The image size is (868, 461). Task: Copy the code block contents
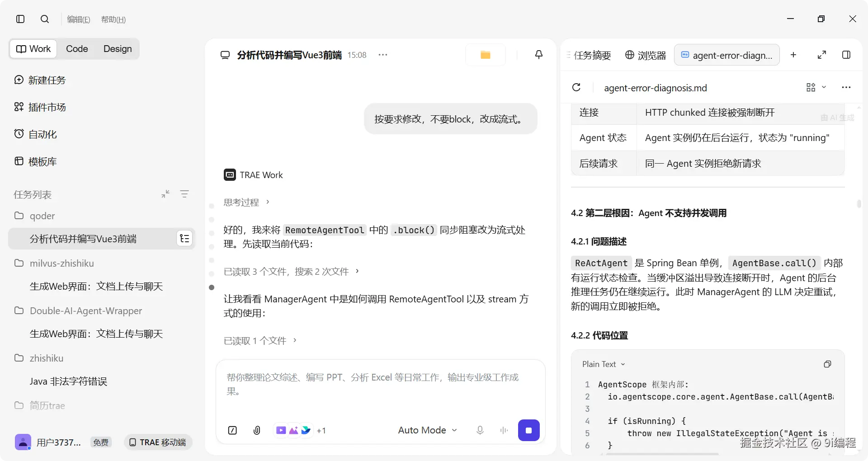pyautogui.click(x=827, y=364)
